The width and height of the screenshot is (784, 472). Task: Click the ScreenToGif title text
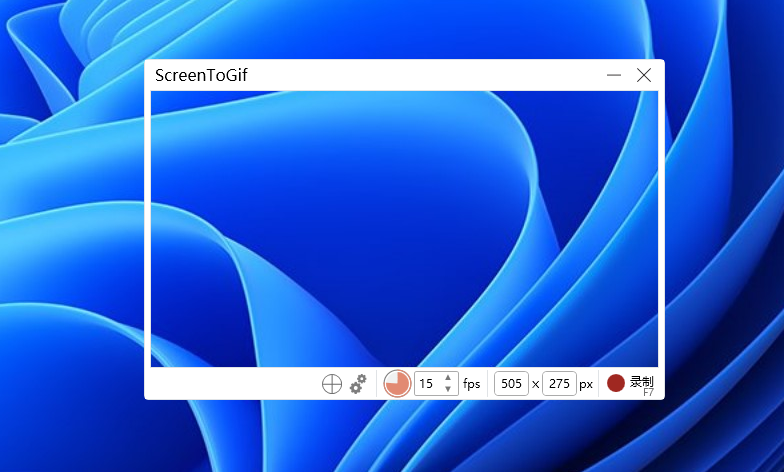point(201,75)
